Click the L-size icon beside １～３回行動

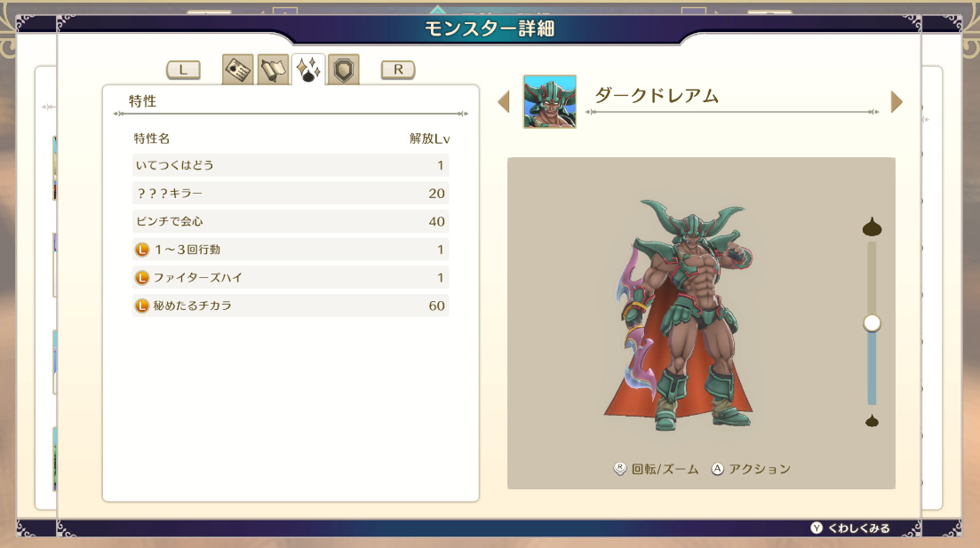[142, 250]
